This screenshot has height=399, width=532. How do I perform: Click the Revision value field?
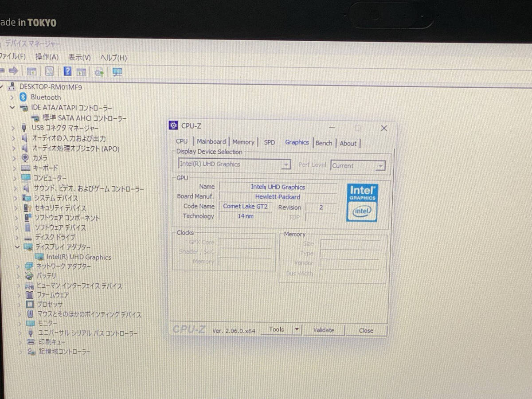click(321, 207)
